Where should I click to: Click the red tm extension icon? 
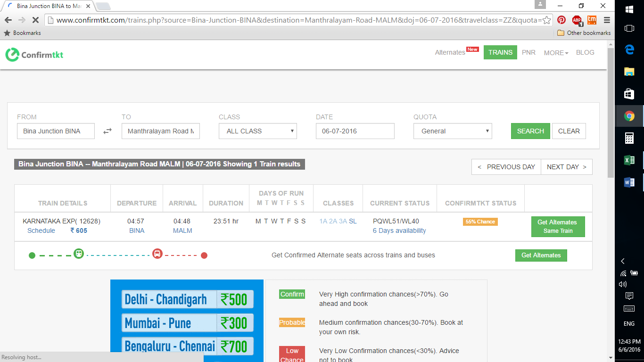coord(591,20)
